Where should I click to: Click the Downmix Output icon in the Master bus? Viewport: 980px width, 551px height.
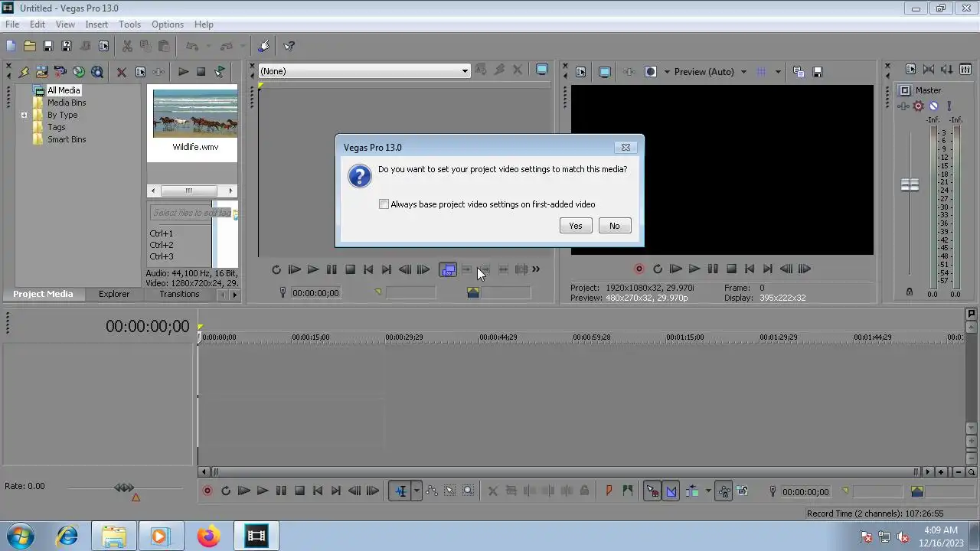[929, 70]
